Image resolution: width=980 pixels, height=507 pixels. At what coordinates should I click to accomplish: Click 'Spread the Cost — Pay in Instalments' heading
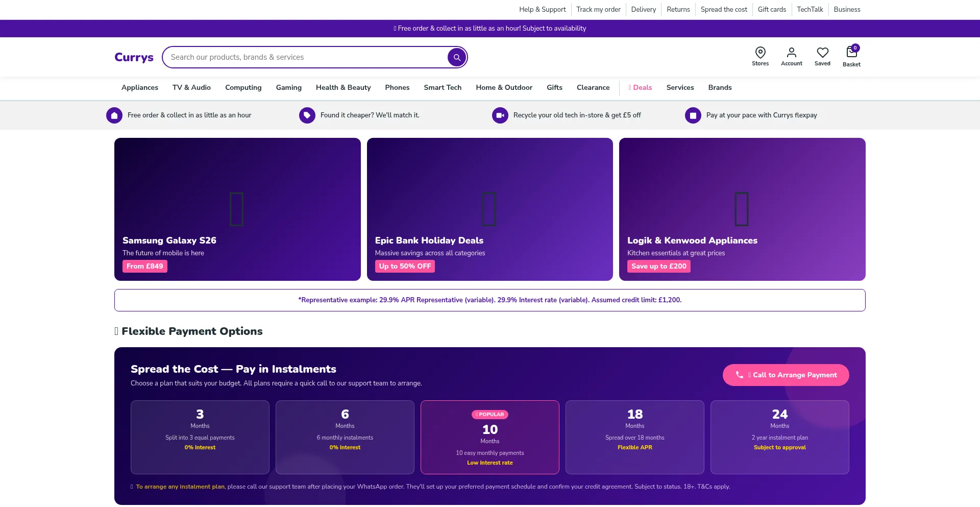pos(233,369)
